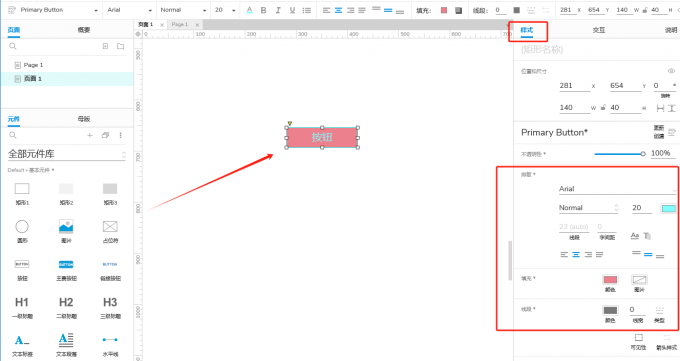The image size is (680, 361).
Task: Toggle underline in the top toolbar
Action: 292,10
